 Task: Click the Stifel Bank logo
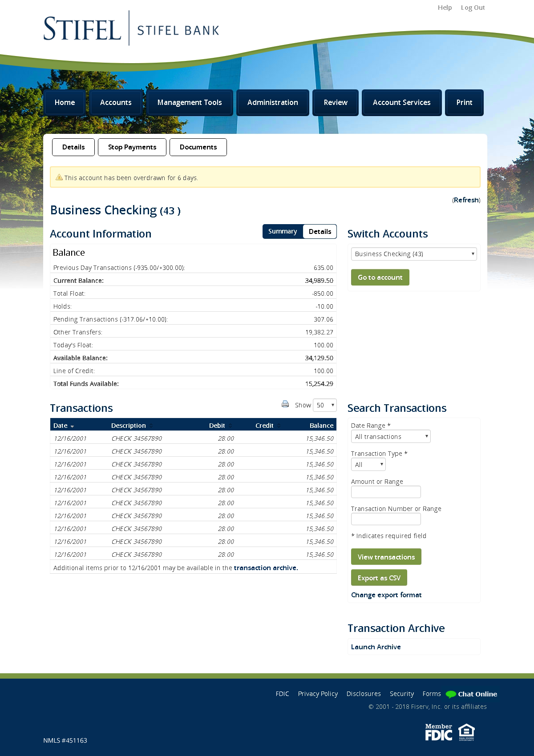(131, 29)
